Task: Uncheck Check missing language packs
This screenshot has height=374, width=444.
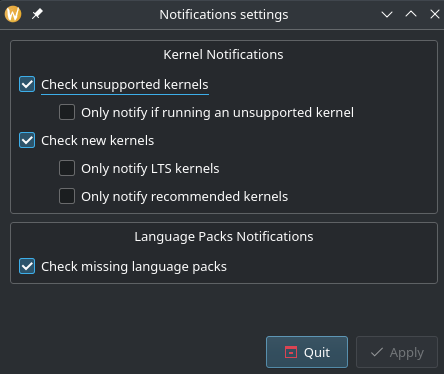Action: click(x=27, y=266)
